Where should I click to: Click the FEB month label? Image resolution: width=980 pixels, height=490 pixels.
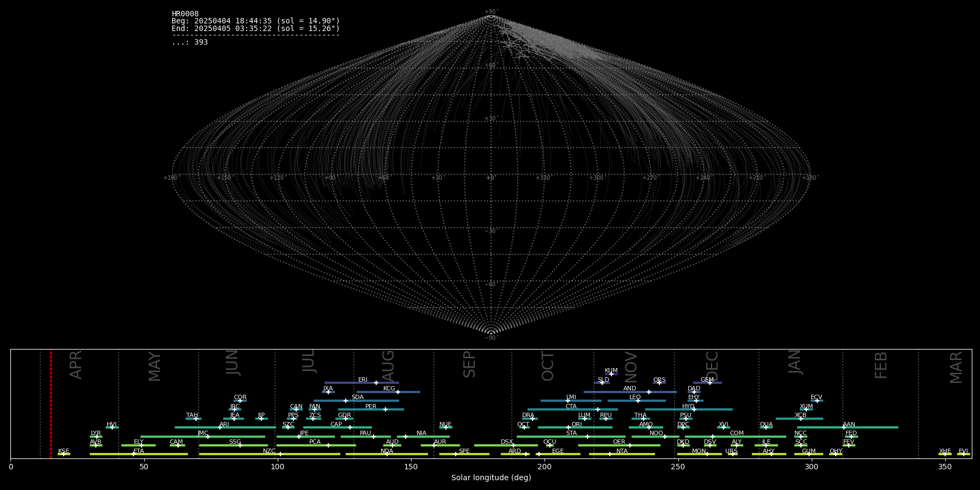click(x=881, y=365)
